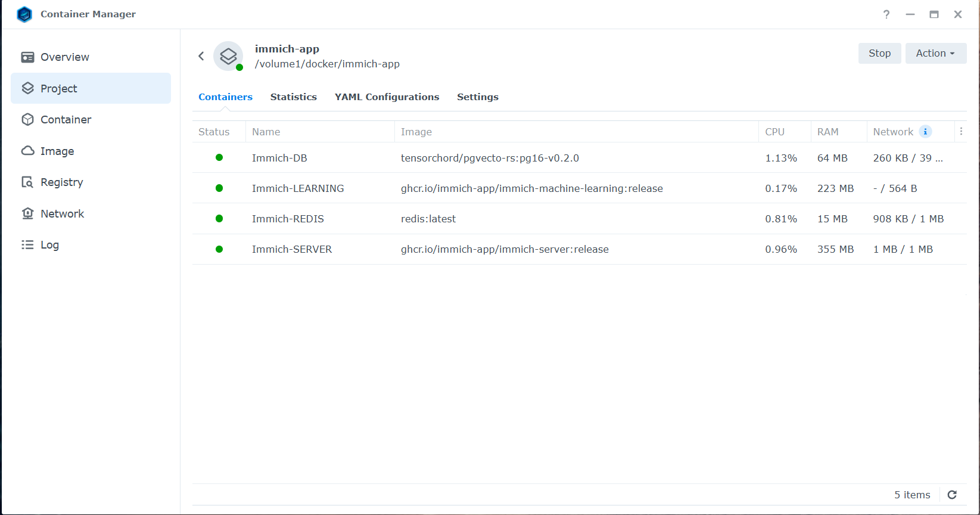Open the help question mark icon

pos(886,14)
